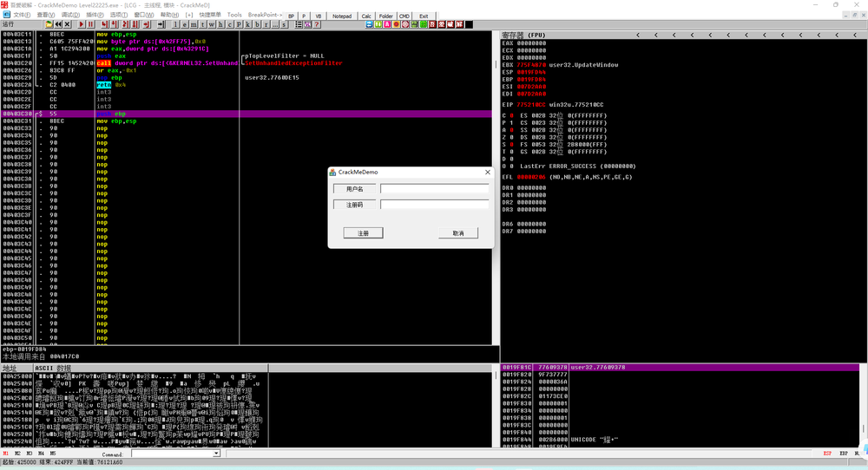Click the Run program play icon
The height and width of the screenshot is (470, 868).
click(x=82, y=24)
